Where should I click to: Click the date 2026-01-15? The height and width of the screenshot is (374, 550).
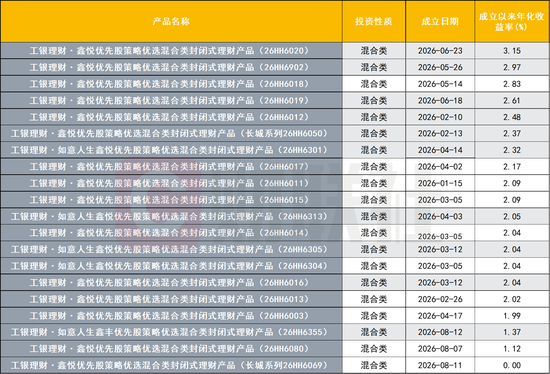440,183
